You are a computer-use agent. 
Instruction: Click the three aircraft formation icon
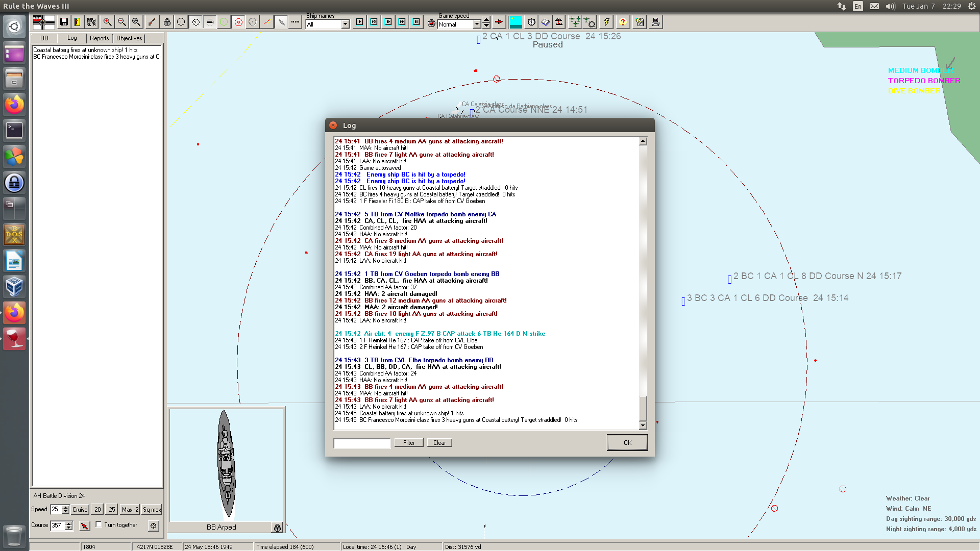point(575,22)
